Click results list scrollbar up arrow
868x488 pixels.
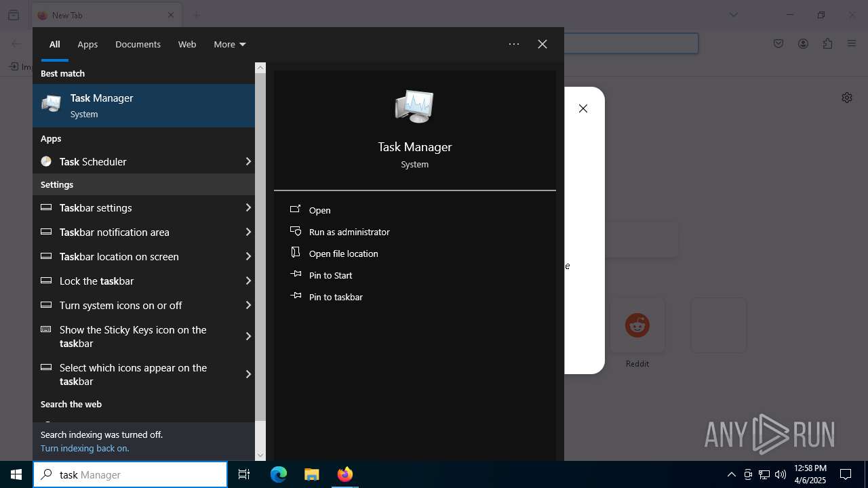pyautogui.click(x=260, y=68)
